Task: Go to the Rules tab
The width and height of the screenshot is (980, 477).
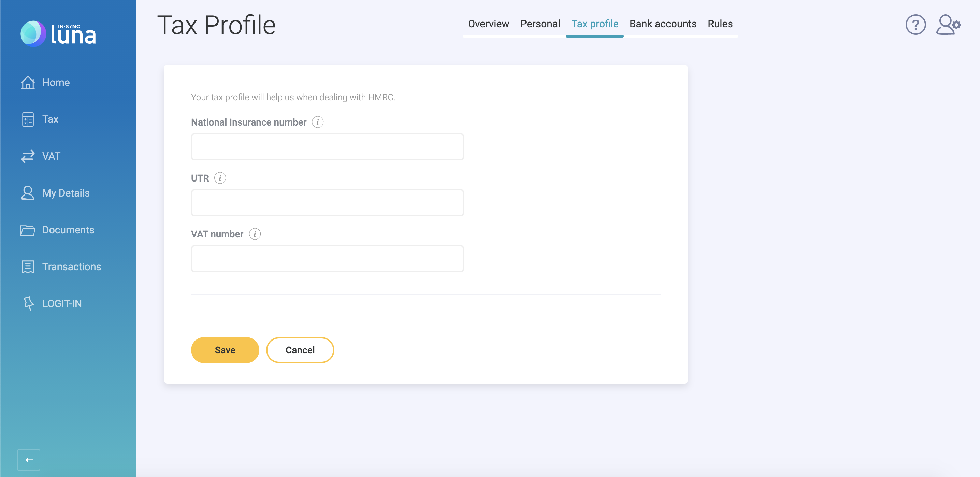Action: 720,24
